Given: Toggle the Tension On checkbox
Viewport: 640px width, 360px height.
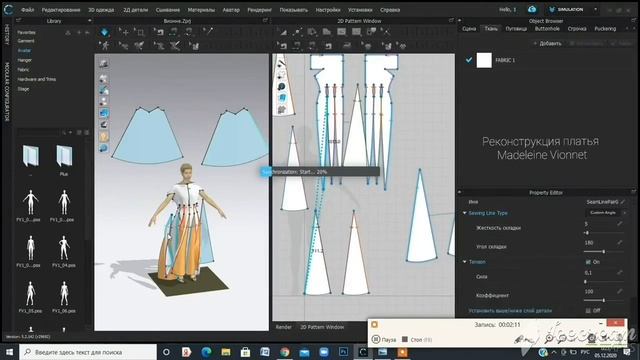Looking at the screenshot, I should tap(588, 262).
